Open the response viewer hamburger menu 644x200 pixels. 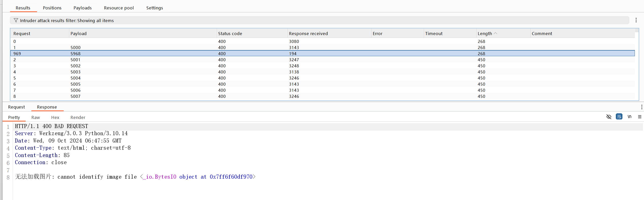[x=639, y=117]
